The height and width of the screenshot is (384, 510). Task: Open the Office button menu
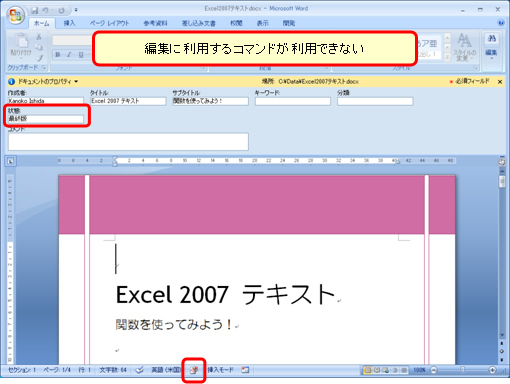click(15, 15)
